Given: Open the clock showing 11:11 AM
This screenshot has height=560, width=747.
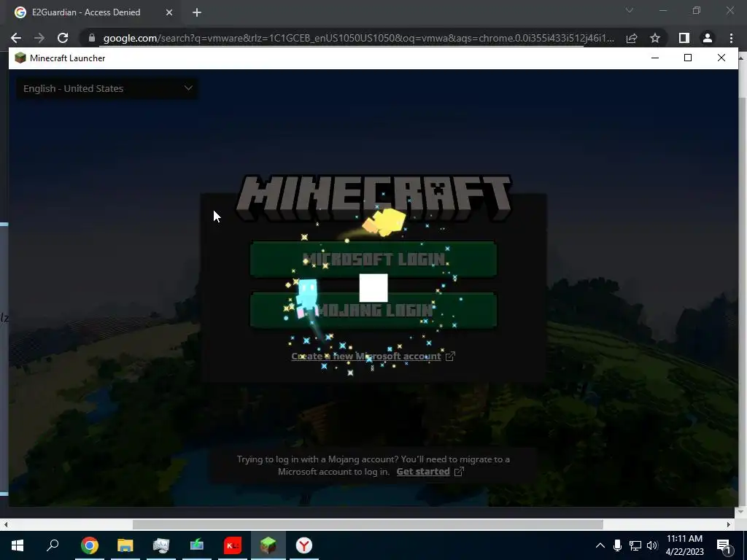Looking at the screenshot, I should 684,545.
